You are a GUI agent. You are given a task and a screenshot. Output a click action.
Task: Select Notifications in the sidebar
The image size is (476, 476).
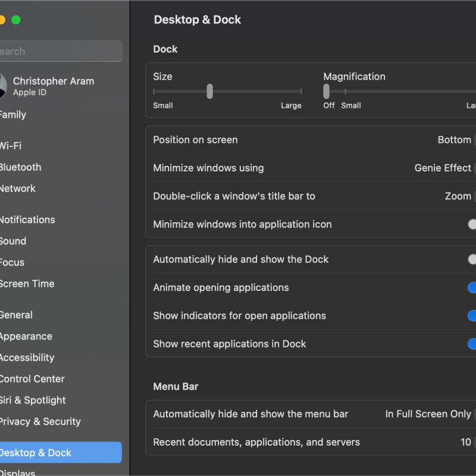coord(27,220)
